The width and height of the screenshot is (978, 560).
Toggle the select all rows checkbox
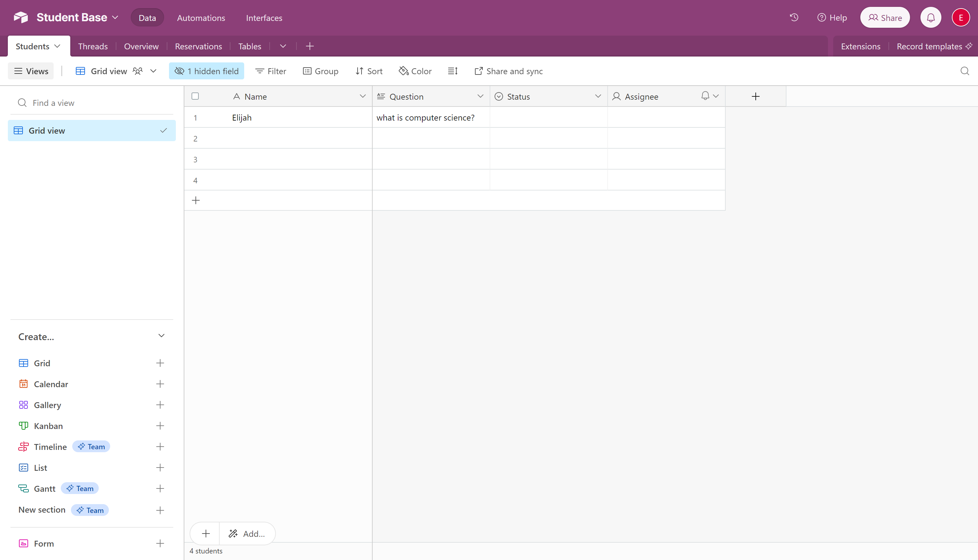(195, 96)
